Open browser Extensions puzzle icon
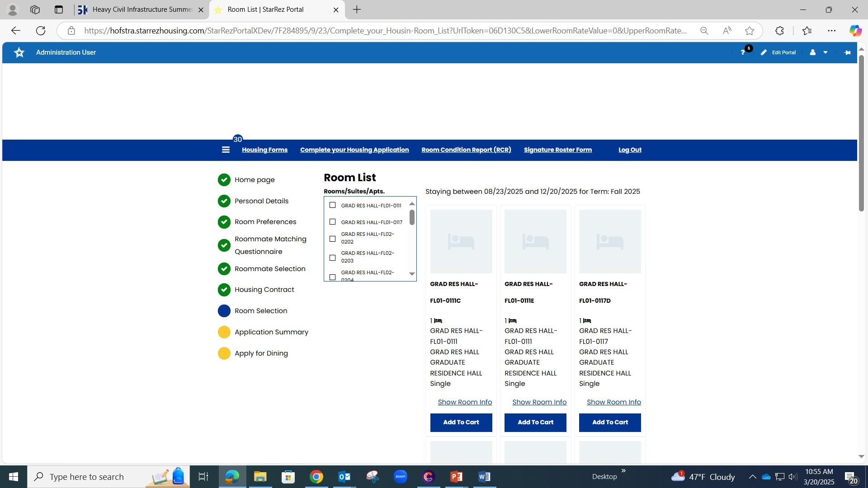Image resolution: width=868 pixels, height=488 pixels. (x=779, y=31)
